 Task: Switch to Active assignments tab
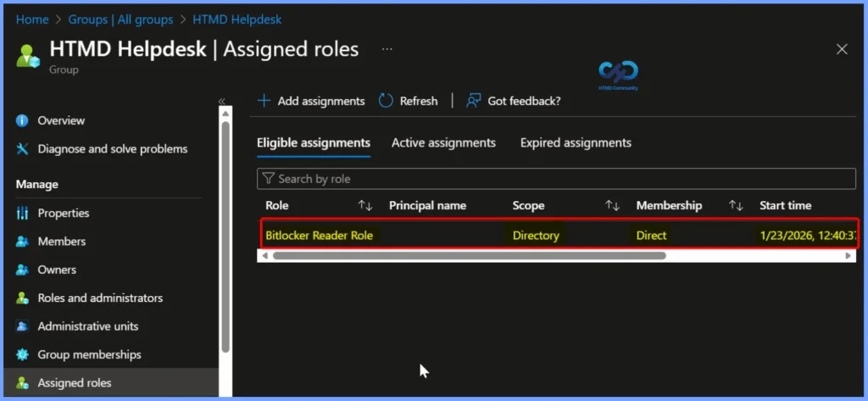coord(443,143)
